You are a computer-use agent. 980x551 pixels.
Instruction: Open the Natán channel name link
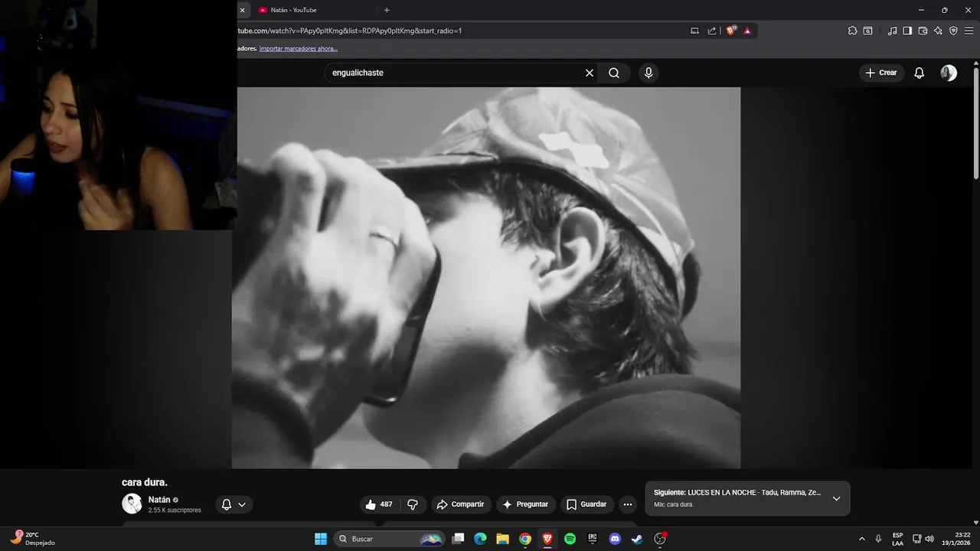pyautogui.click(x=159, y=500)
